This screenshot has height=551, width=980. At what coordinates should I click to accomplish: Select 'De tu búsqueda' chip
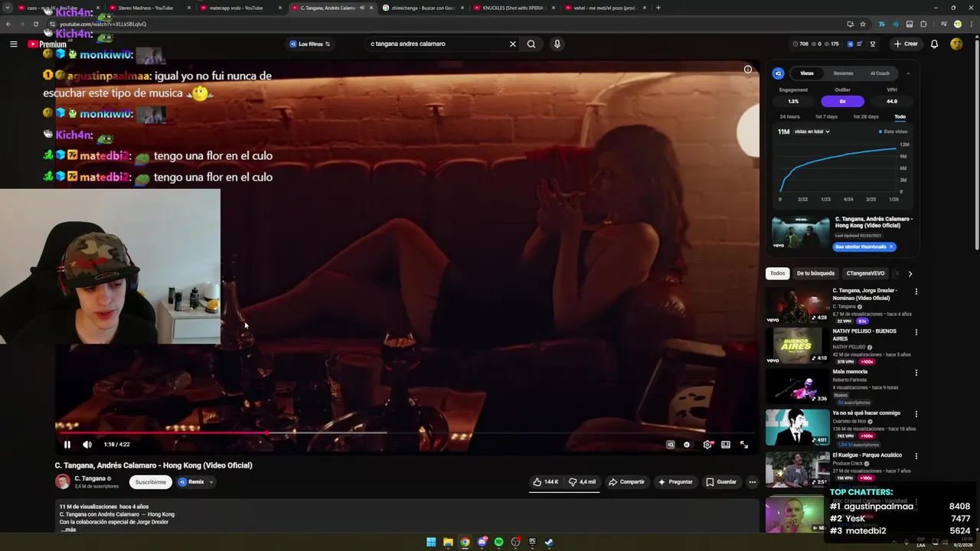(815, 273)
